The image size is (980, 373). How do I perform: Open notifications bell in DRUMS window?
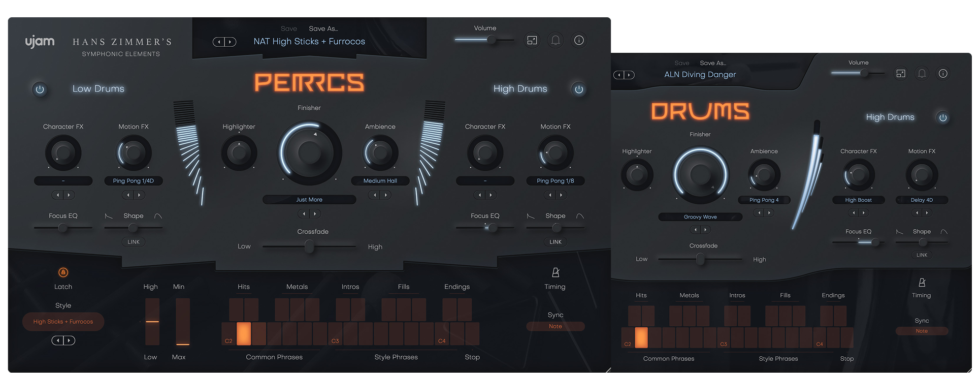coord(922,74)
